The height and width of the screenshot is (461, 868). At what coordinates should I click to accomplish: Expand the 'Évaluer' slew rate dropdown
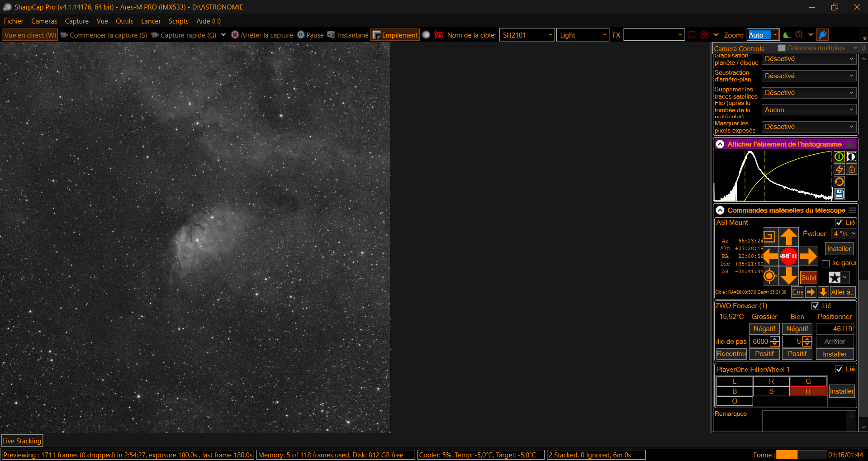click(x=844, y=233)
